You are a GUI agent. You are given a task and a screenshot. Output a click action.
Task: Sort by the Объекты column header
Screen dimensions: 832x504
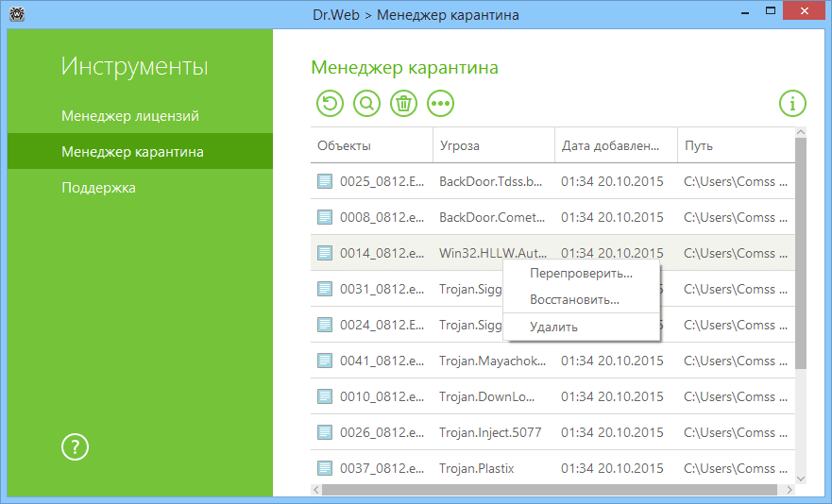point(371,145)
